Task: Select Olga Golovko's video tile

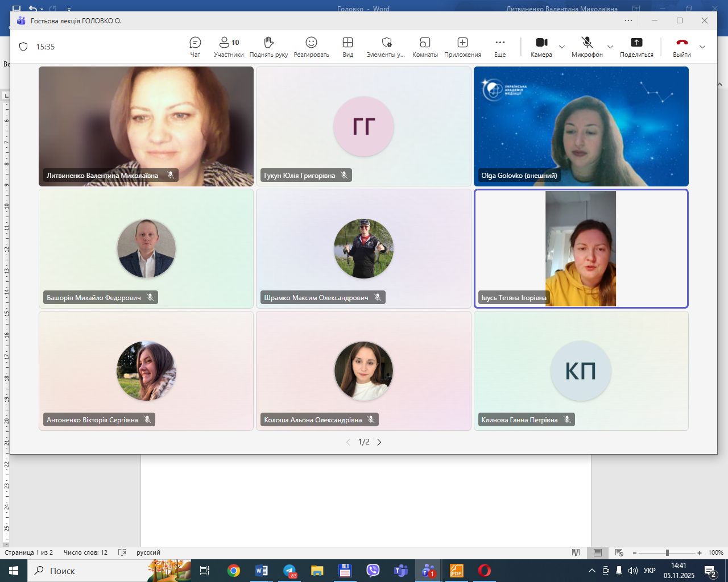Action: 581,126
